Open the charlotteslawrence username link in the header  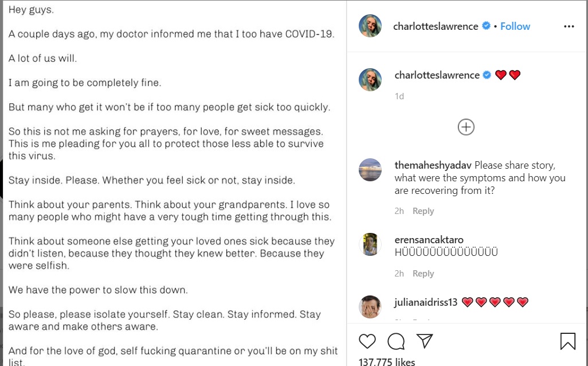point(436,26)
